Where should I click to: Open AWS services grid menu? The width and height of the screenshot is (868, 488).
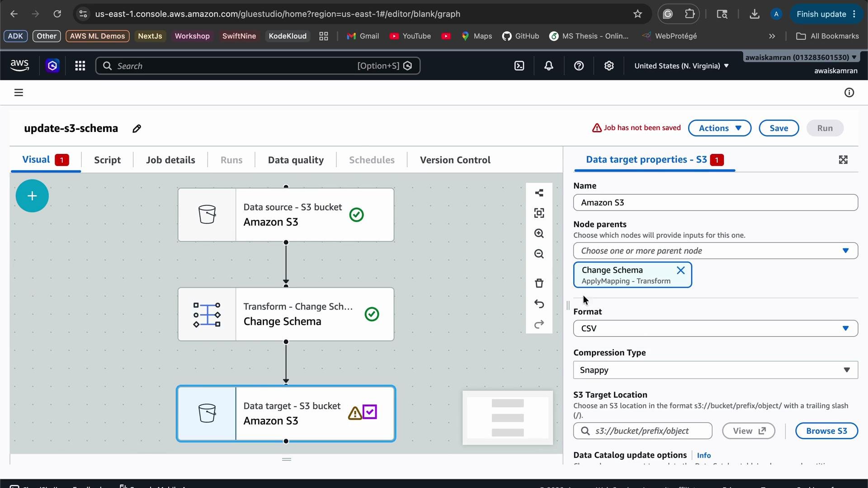[80, 66]
